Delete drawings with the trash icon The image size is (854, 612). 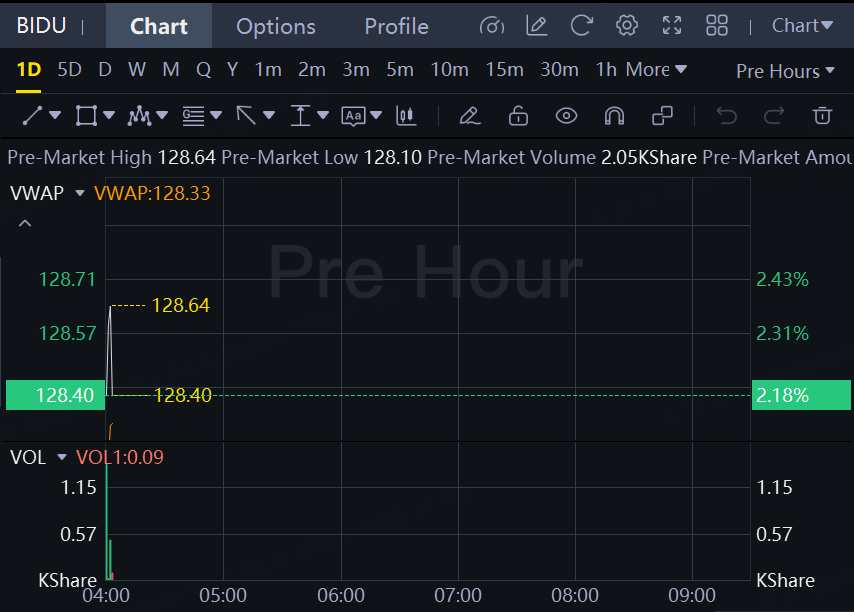[x=822, y=116]
